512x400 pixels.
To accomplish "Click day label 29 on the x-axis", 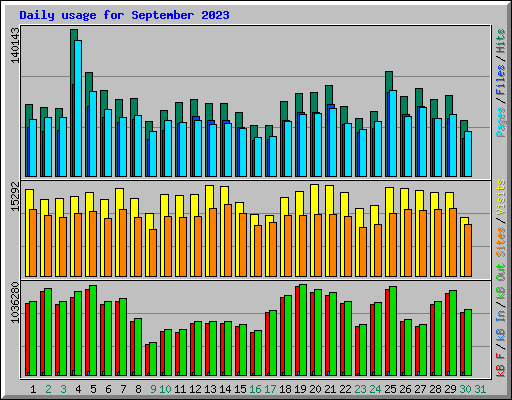I will 450,389.
